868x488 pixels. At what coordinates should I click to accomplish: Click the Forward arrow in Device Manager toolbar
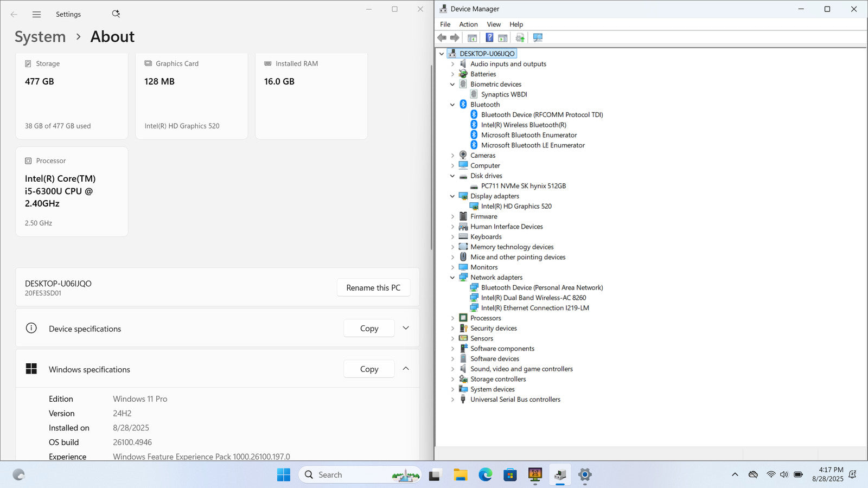click(455, 37)
